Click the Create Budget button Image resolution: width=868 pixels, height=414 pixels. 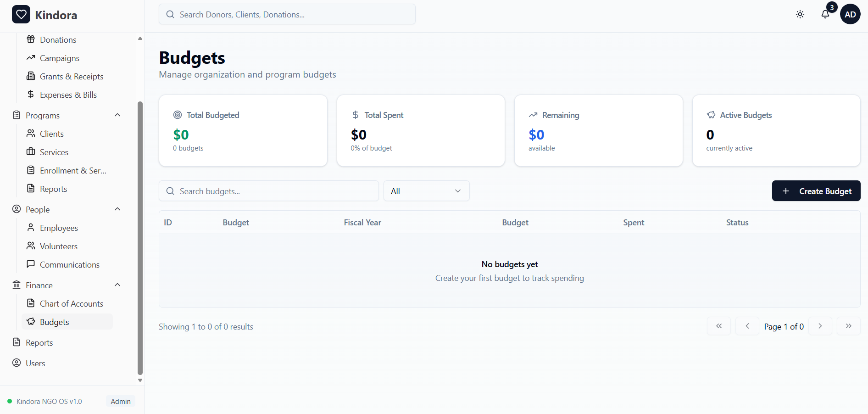click(816, 191)
